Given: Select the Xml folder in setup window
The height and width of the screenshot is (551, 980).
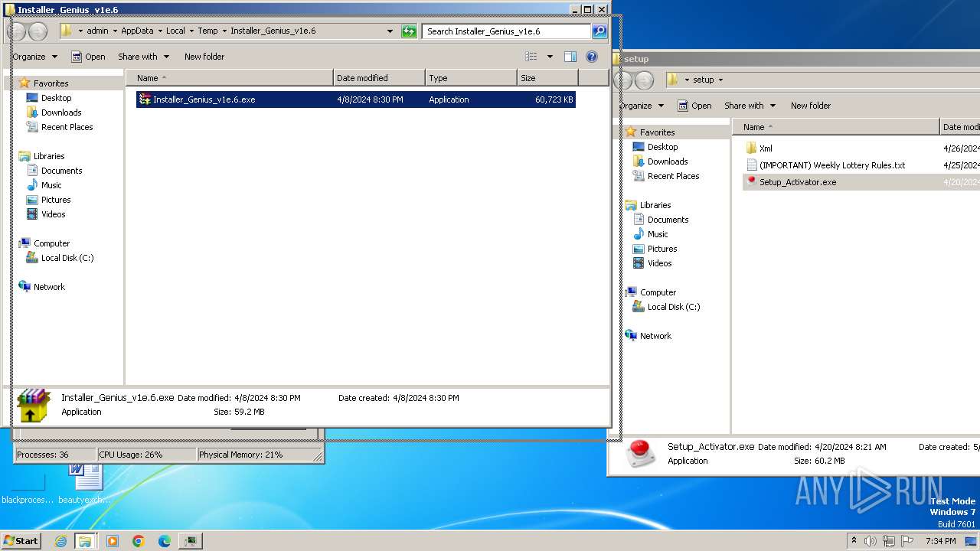Looking at the screenshot, I should click(766, 148).
